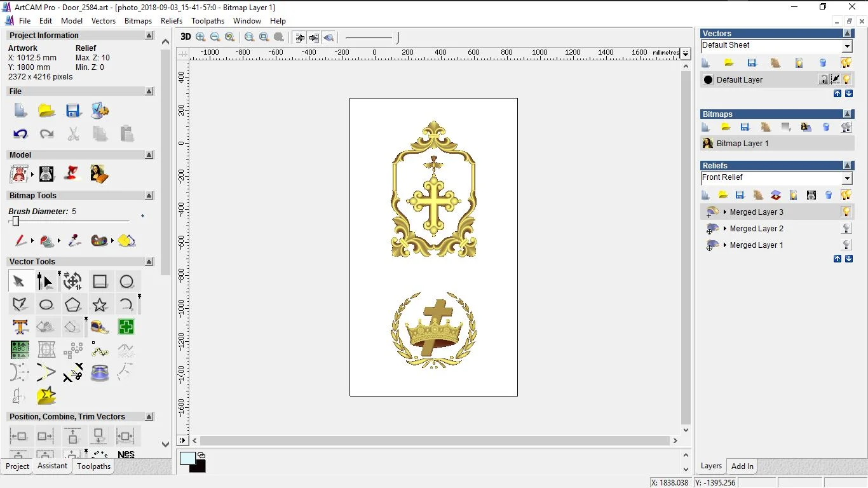Switch to the Toolpaths tab
This screenshot has height=488, width=868.
[93, 466]
